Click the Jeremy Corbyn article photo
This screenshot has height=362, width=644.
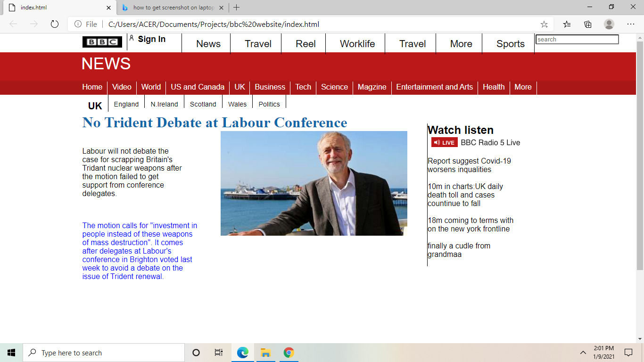[x=314, y=183]
